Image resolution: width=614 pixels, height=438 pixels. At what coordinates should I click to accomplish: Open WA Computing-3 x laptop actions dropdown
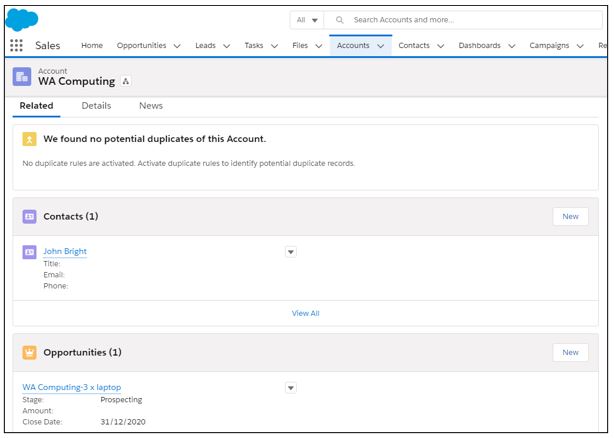(x=291, y=387)
